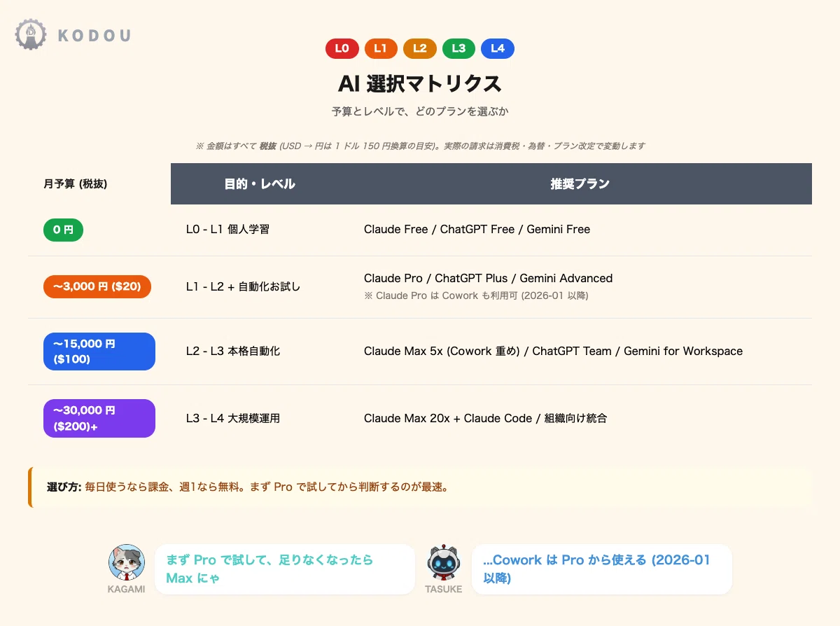Select the blue L4 level badge
The width and height of the screenshot is (840, 626).
(x=498, y=48)
